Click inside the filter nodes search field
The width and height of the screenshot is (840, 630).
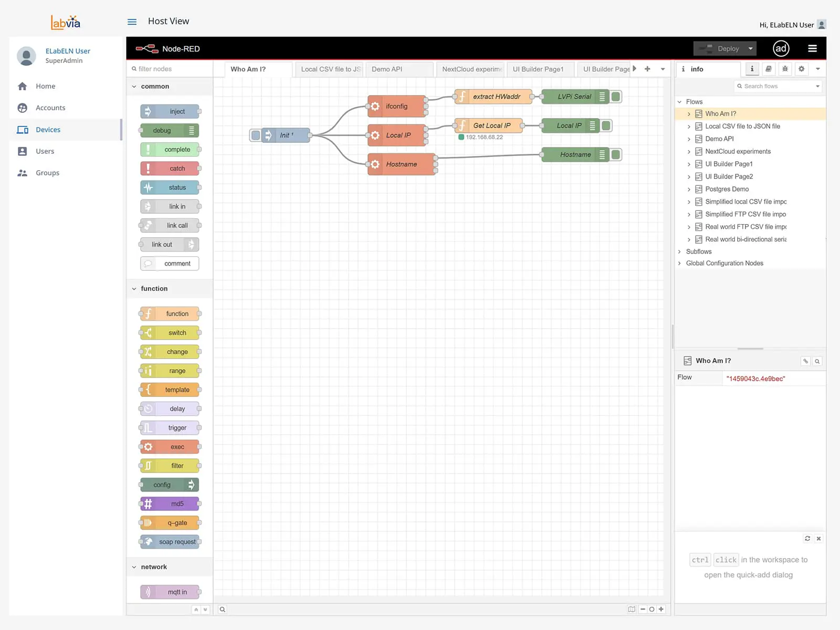click(x=168, y=69)
